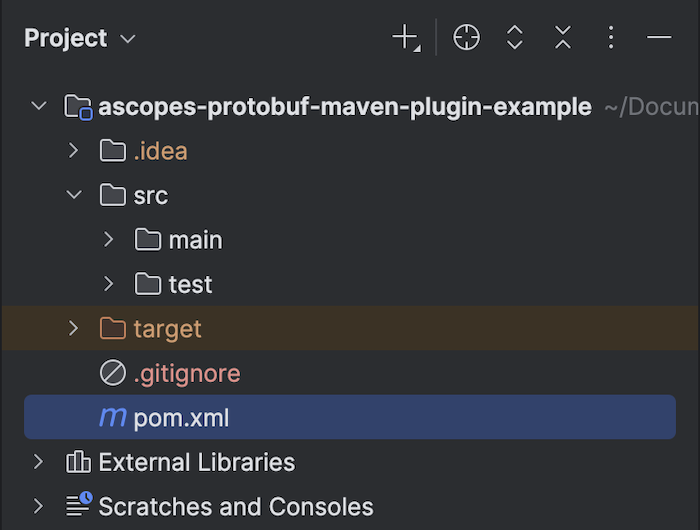Image resolution: width=700 pixels, height=530 pixels.
Task: Click the Expand All icon
Action: click(514, 38)
